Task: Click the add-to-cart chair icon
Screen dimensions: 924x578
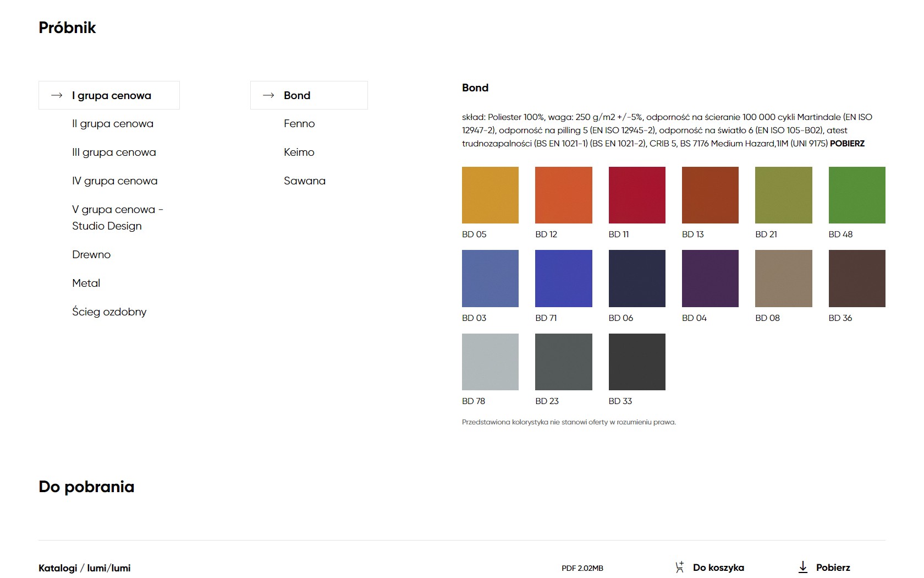Action: tap(680, 567)
